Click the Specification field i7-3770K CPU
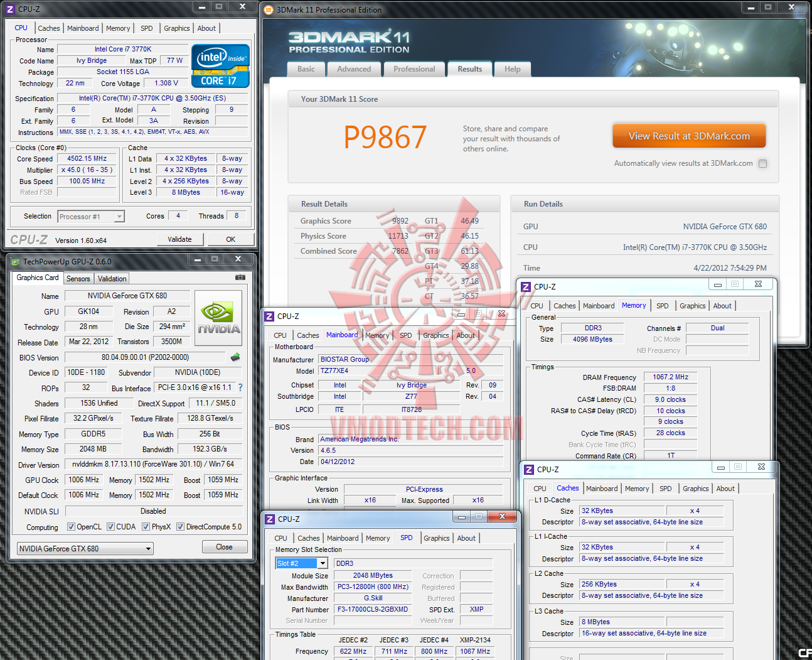 tap(152, 98)
